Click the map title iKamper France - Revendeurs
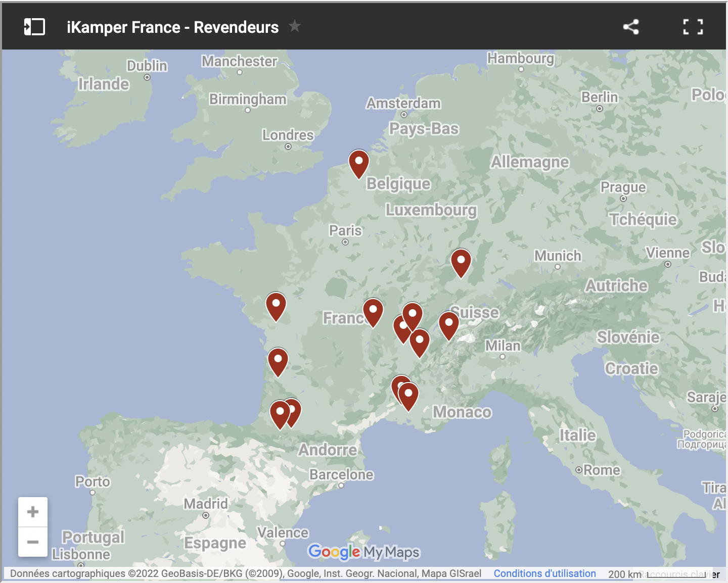Image resolution: width=728 pixels, height=583 pixels. [x=172, y=27]
